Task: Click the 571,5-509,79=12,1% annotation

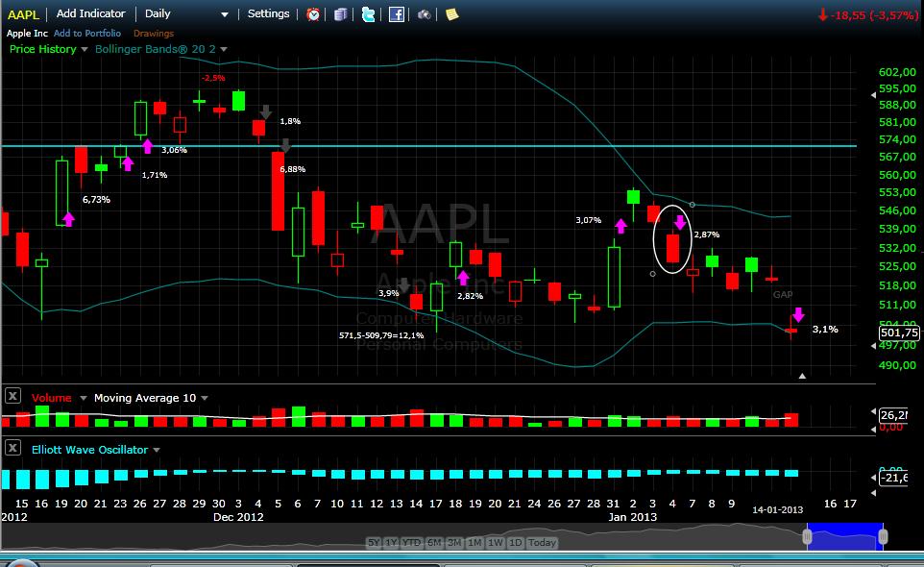Action: (381, 335)
